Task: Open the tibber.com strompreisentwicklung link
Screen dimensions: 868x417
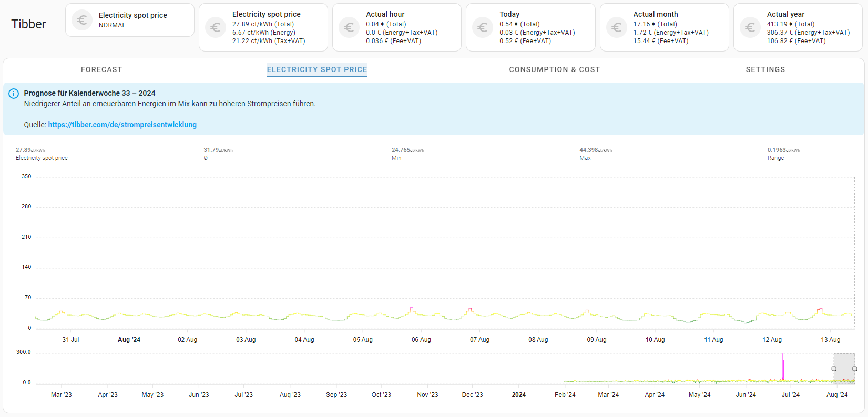Action: point(122,125)
